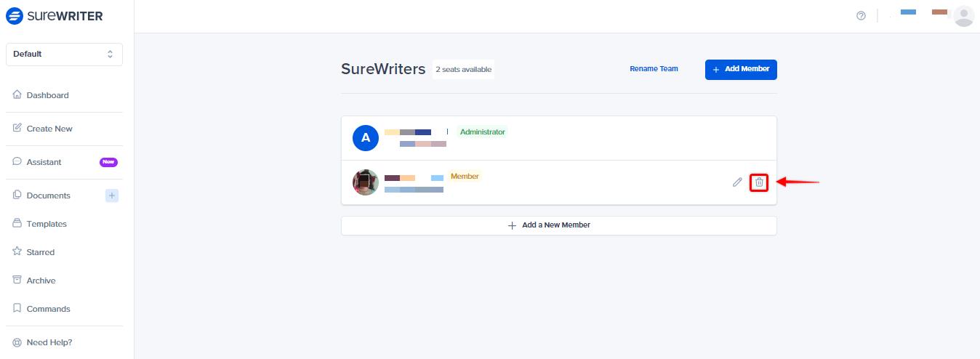Click the Administrator avatar A

pyautogui.click(x=366, y=137)
